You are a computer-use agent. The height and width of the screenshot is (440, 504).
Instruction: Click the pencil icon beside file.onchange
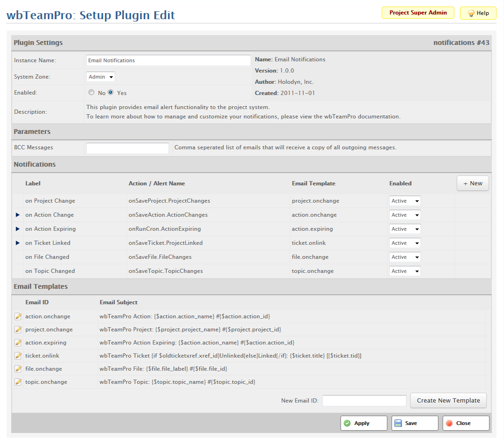pyautogui.click(x=18, y=369)
